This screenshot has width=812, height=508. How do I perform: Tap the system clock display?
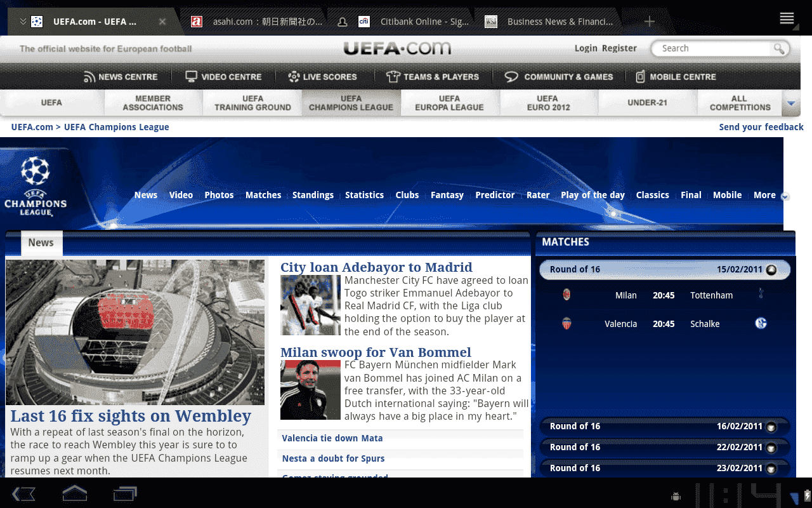739,495
